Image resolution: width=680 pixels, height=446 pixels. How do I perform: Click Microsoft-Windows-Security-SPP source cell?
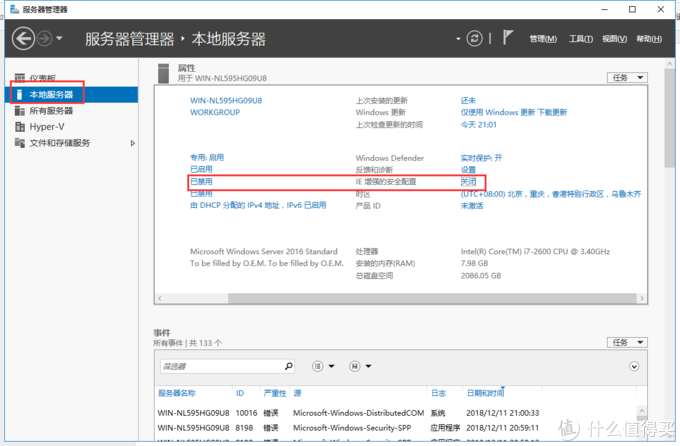352,428
